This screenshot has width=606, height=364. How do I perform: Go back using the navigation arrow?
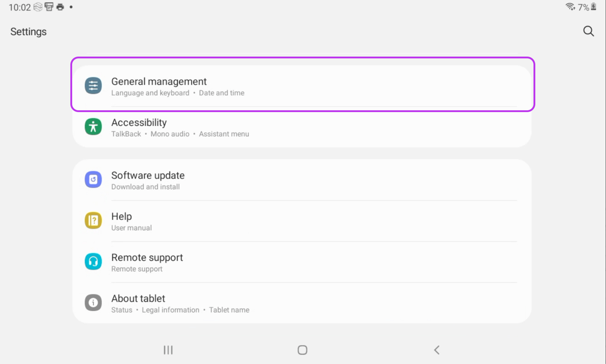pyautogui.click(x=436, y=350)
